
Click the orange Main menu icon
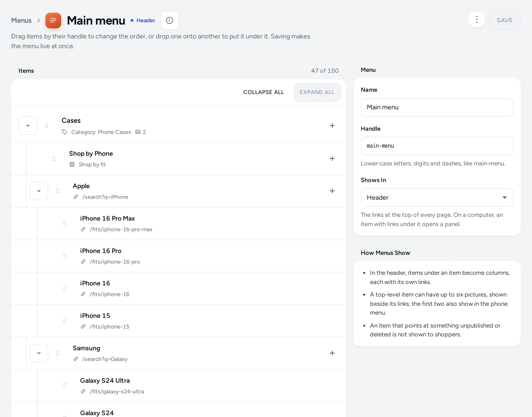(53, 20)
